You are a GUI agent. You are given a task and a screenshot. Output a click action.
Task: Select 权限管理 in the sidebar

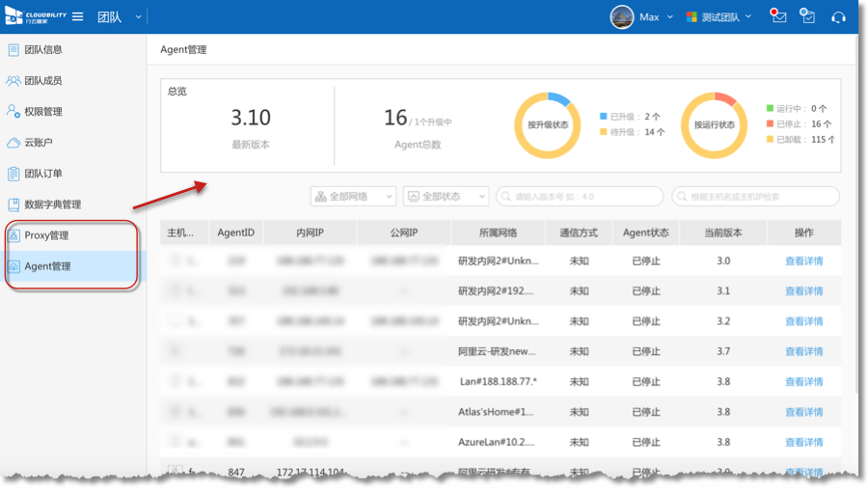click(x=42, y=112)
